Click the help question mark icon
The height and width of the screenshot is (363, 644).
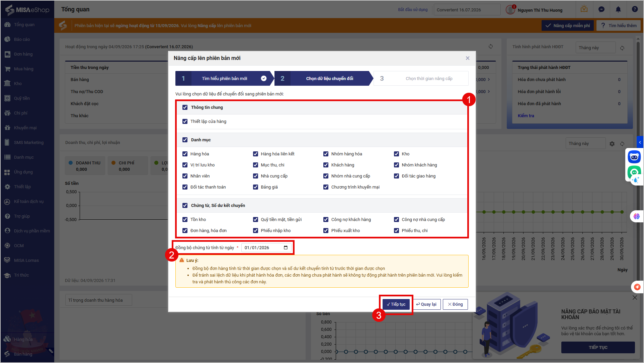coord(635,9)
